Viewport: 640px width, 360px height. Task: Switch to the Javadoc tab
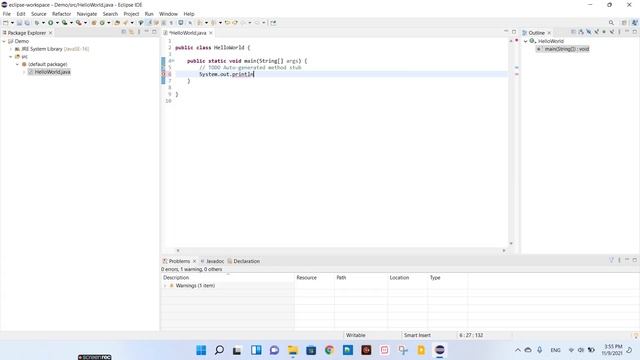point(212,261)
